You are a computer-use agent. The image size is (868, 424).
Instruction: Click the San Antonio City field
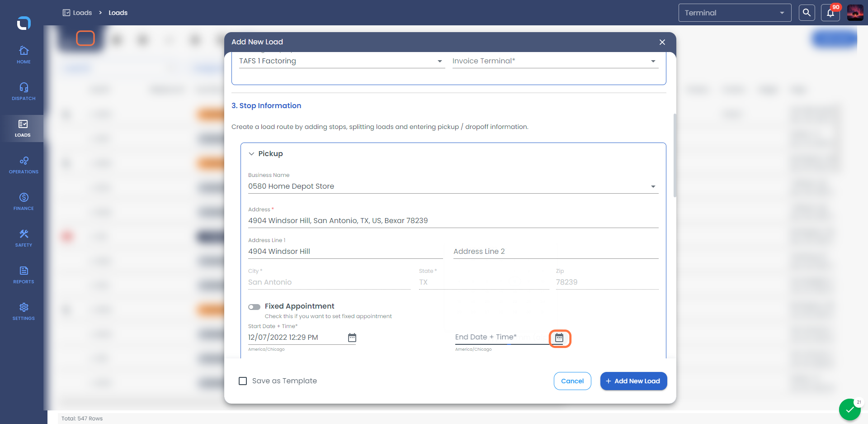pos(329,282)
